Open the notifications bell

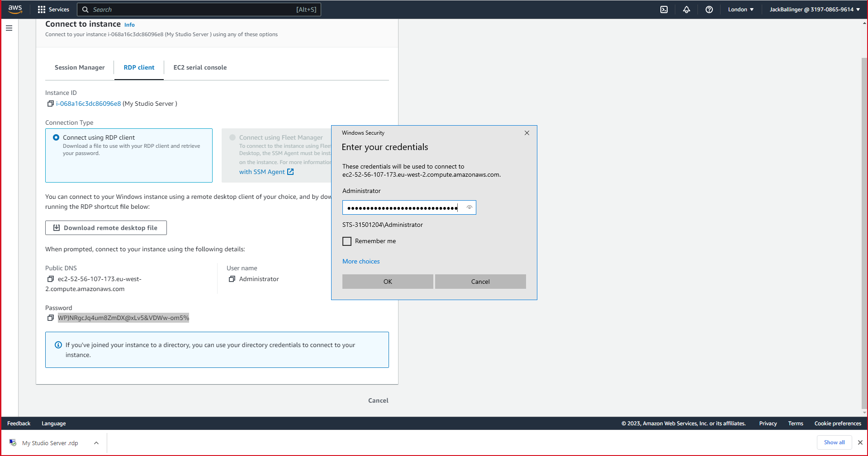click(686, 9)
